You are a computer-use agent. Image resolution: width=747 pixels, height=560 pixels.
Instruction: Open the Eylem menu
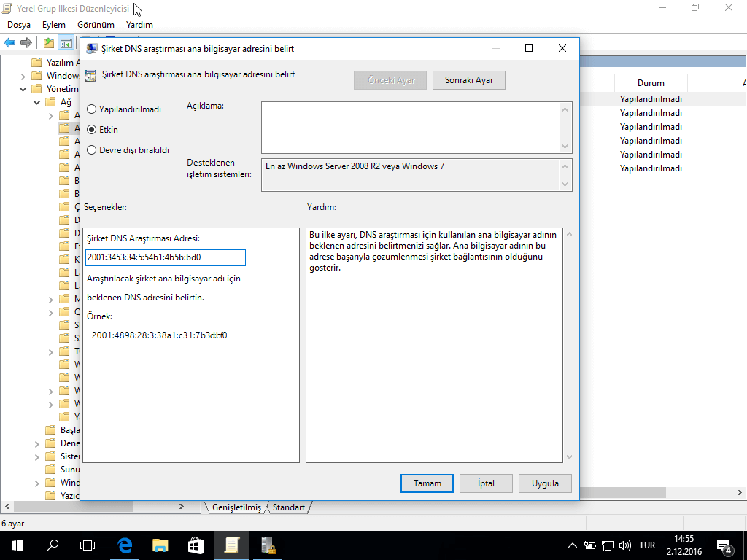click(x=53, y=25)
